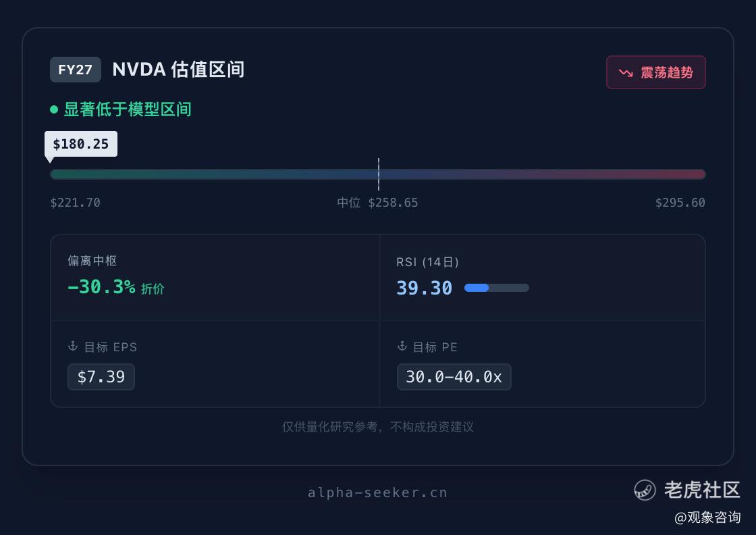Click the valuation range gradient bar
This screenshot has width=756, height=535.
point(378,174)
